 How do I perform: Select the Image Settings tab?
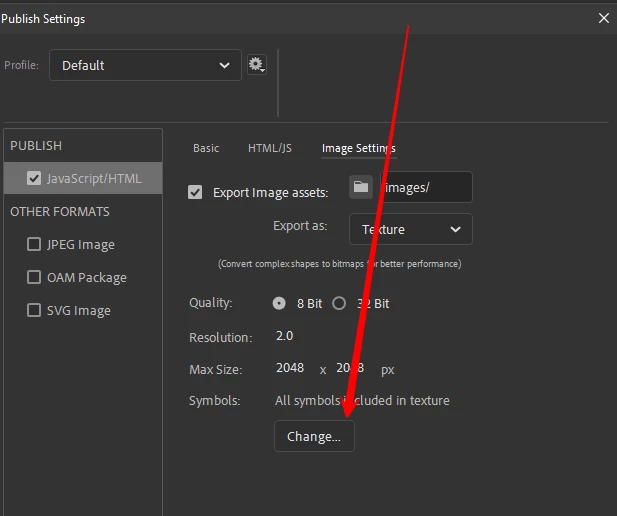(x=358, y=148)
